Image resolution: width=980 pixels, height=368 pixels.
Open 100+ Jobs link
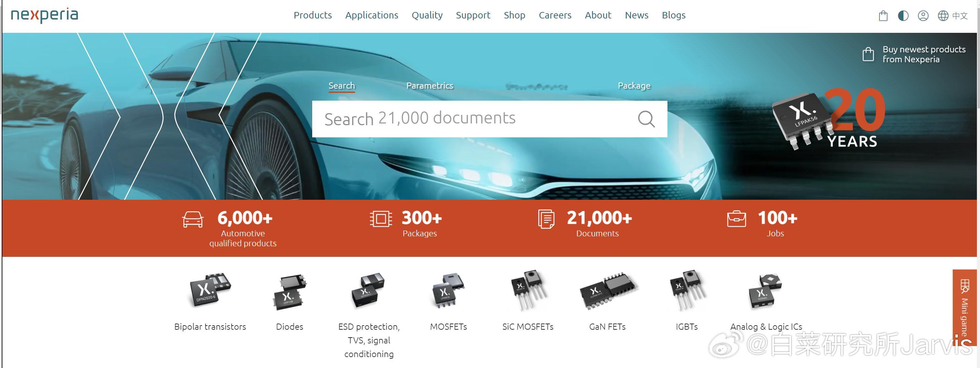tap(777, 224)
